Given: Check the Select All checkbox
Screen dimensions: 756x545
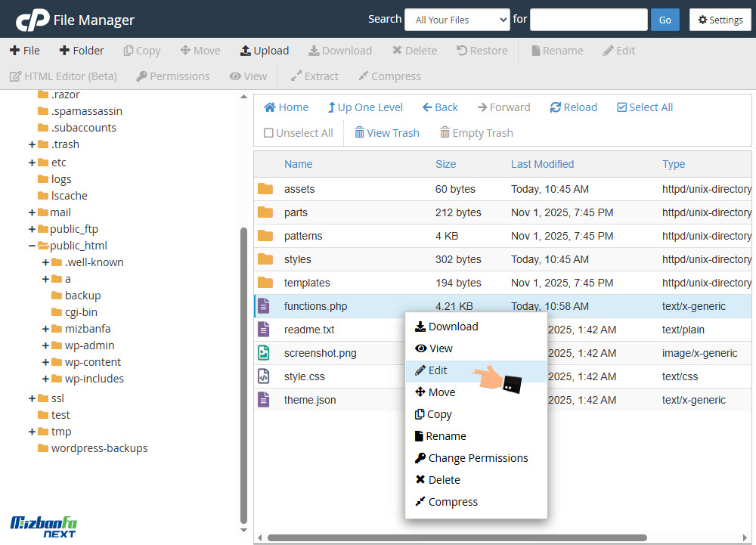Looking at the screenshot, I should click(621, 107).
